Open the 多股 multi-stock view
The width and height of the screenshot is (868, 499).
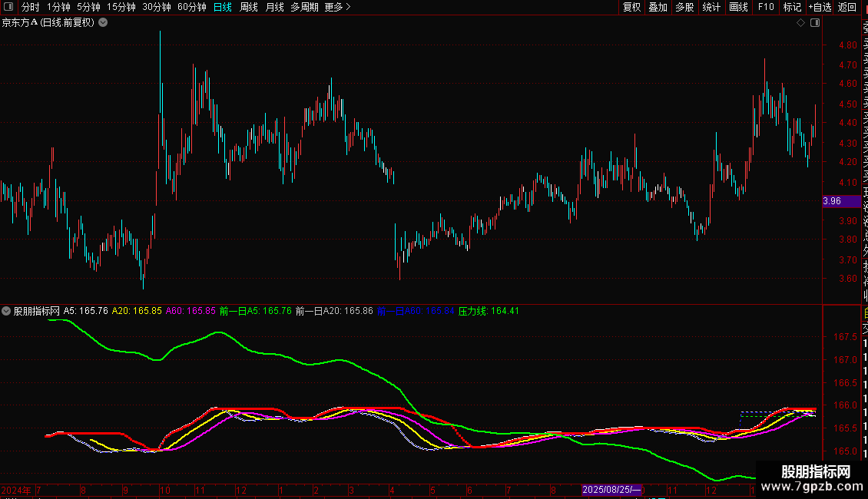coord(684,7)
